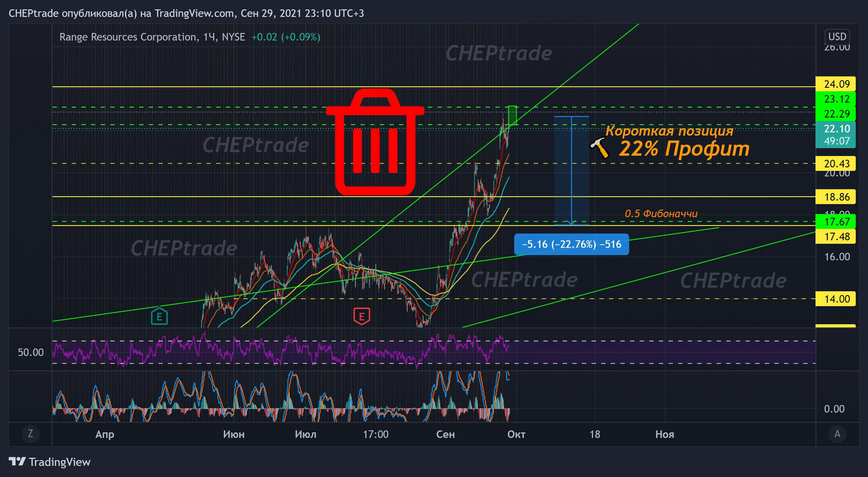
Task: Toggle the A auto-scale button
Action: click(837, 434)
